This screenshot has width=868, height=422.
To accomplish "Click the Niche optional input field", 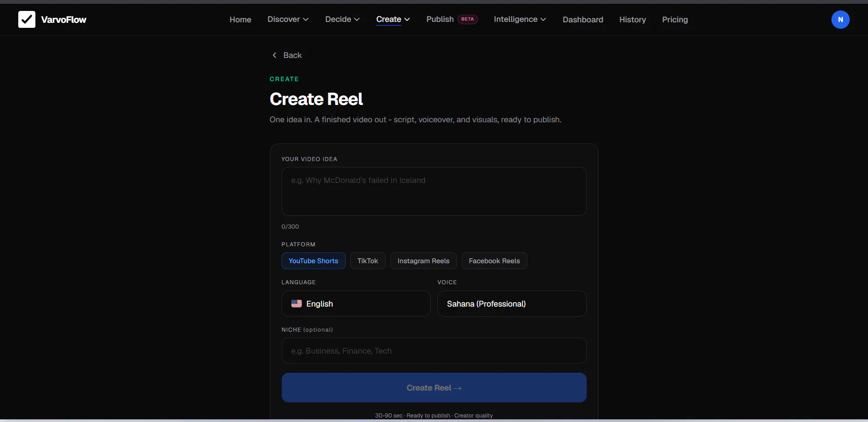I will click(x=434, y=350).
